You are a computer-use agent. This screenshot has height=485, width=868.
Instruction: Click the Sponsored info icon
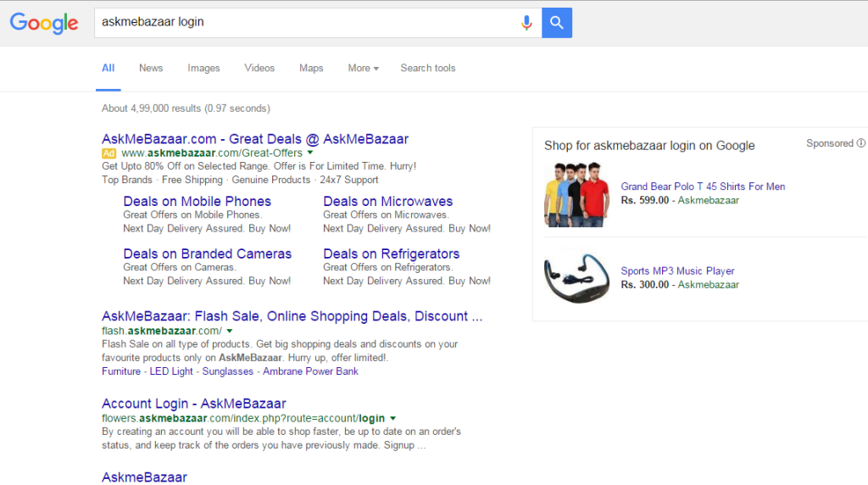(861, 142)
